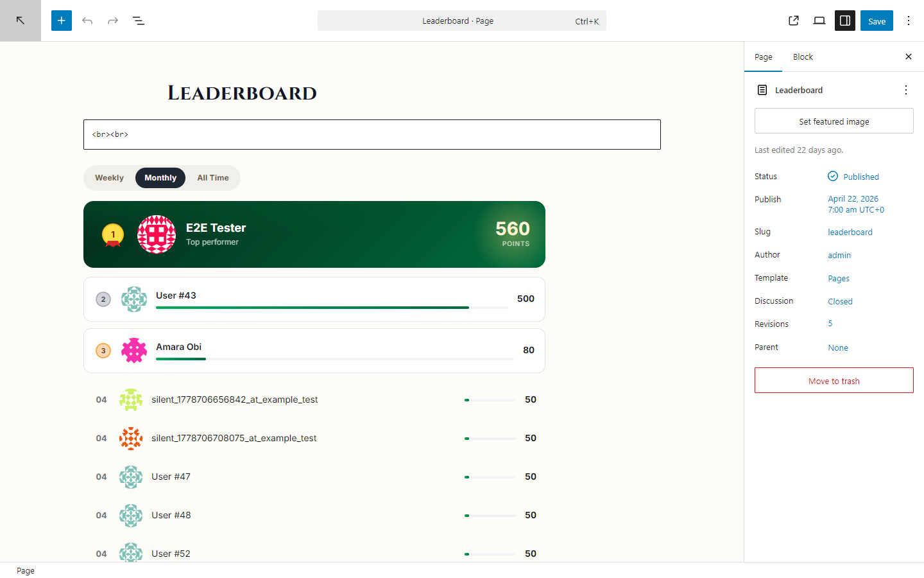Open the Leaderboard page actions menu

[906, 90]
